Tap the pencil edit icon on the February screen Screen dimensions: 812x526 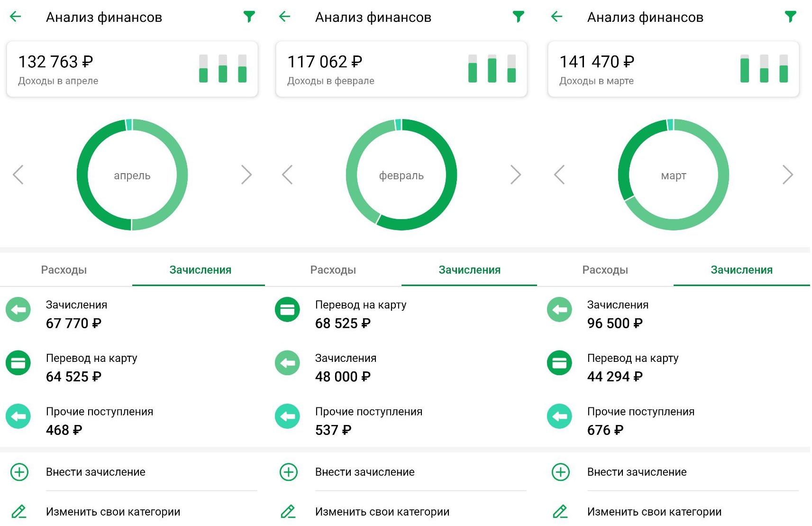point(288,511)
